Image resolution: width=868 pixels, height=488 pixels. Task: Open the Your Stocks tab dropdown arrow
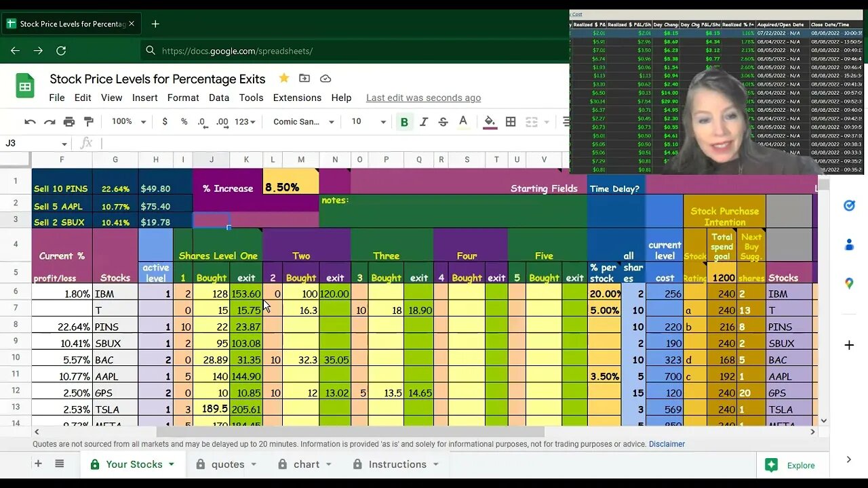point(172,464)
